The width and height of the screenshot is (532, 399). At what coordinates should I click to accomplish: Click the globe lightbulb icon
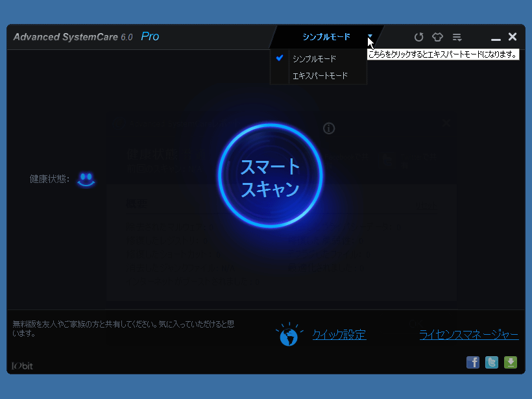tap(289, 334)
